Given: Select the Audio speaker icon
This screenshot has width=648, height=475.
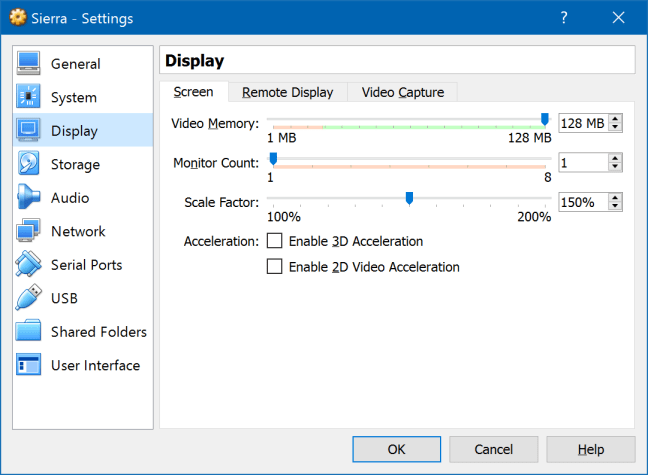Looking at the screenshot, I should (x=28, y=198).
